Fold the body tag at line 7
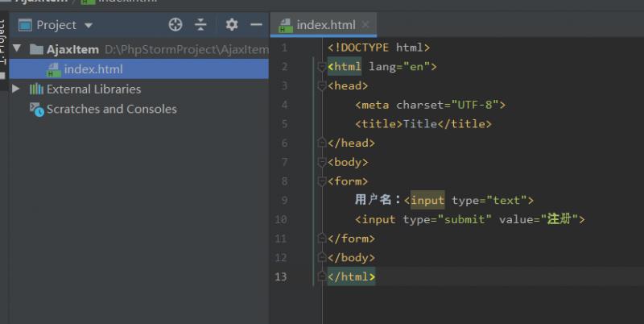644x324 pixels. (x=322, y=163)
